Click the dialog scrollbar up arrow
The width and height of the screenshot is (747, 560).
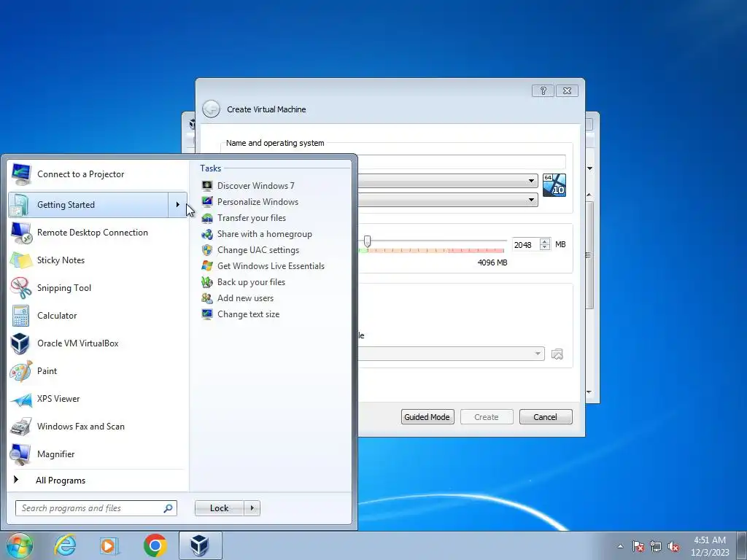(589, 195)
